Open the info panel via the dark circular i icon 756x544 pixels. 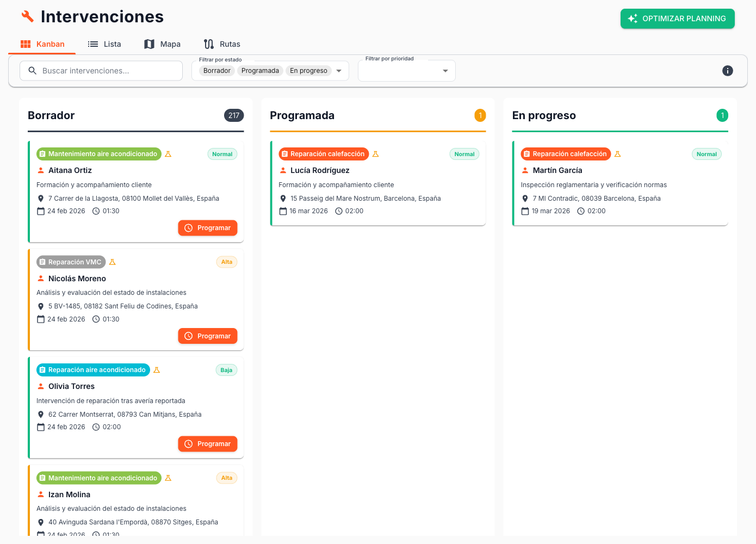pyautogui.click(x=728, y=70)
